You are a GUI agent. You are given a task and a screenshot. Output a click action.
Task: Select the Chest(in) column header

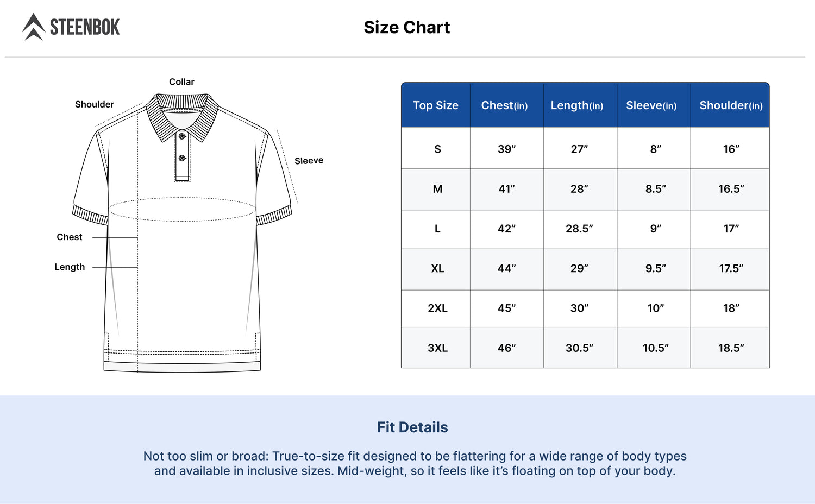coord(507,105)
